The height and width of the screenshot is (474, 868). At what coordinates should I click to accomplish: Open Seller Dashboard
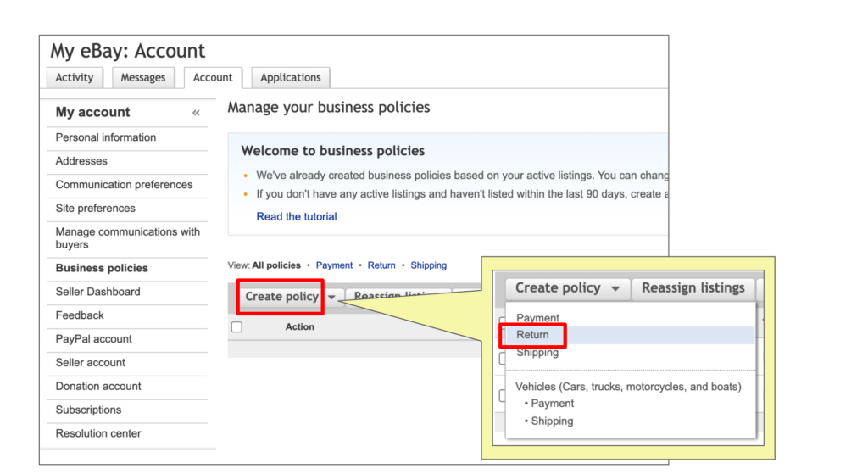pyautogui.click(x=98, y=292)
